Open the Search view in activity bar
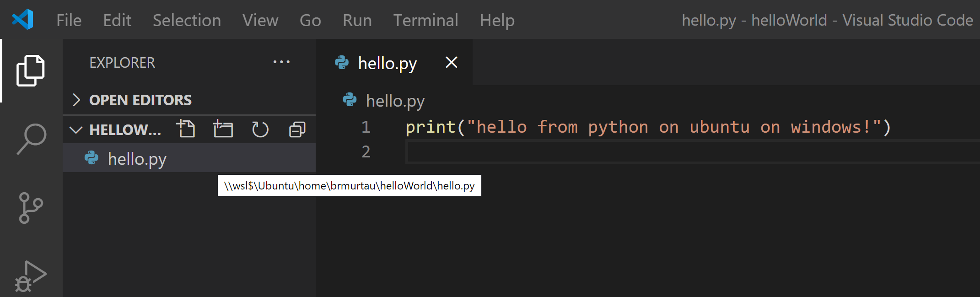This screenshot has width=980, height=297. tap(32, 139)
